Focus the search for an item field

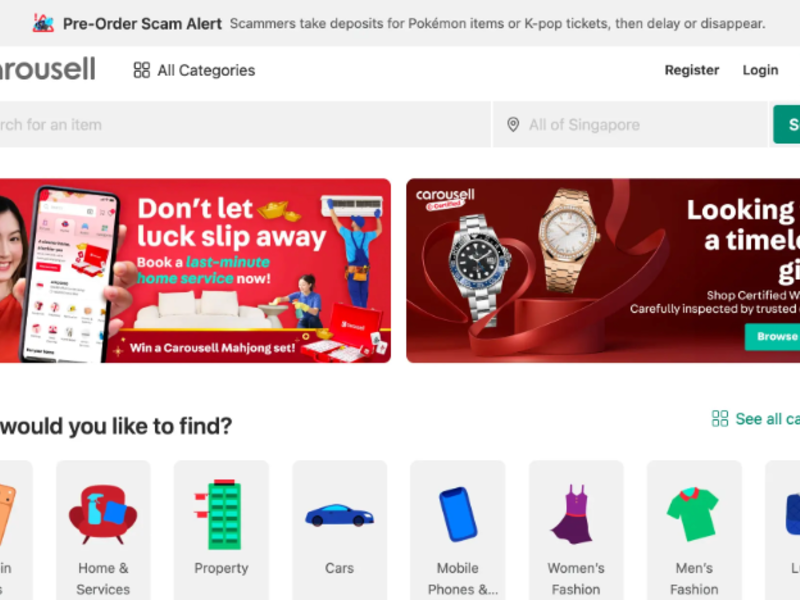[x=240, y=125]
